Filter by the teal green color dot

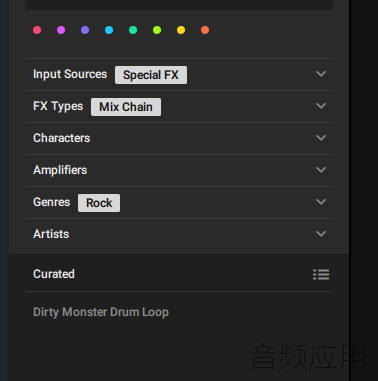(133, 30)
